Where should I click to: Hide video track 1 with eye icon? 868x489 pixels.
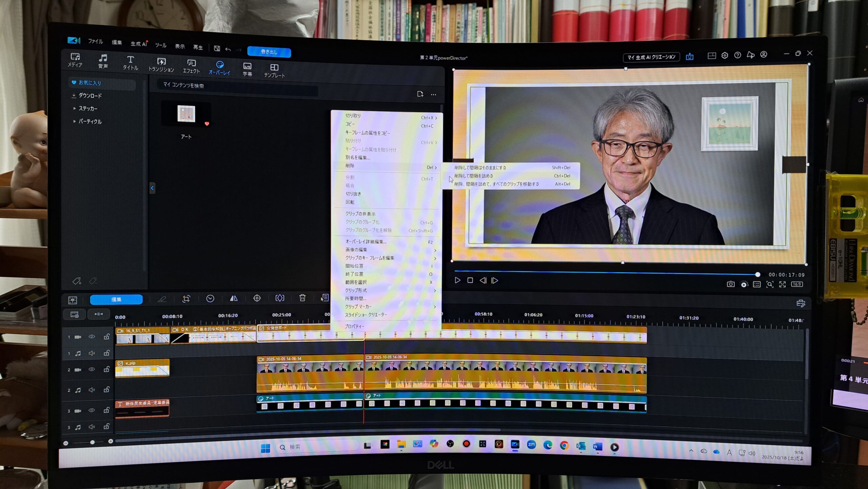[92, 337]
